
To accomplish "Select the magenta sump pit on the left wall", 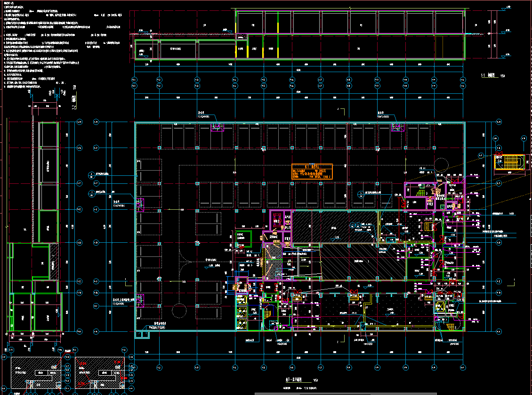I will tap(140, 204).
